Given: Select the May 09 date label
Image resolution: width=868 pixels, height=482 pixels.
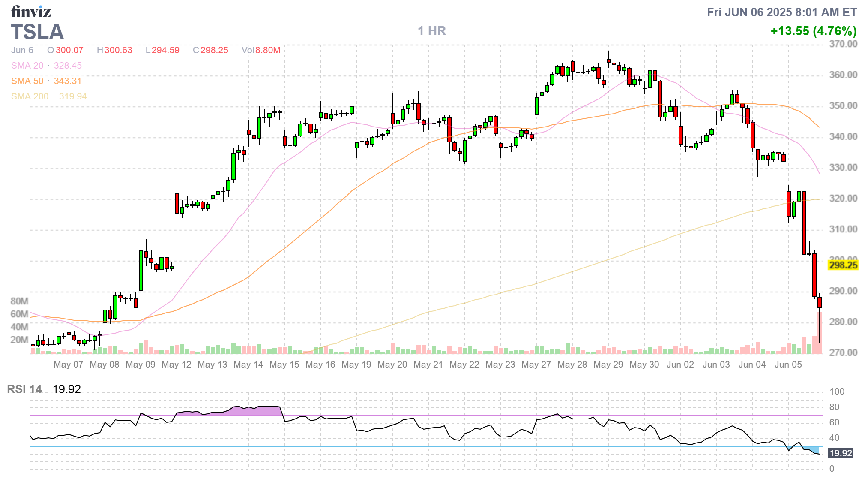Looking at the screenshot, I should [141, 365].
